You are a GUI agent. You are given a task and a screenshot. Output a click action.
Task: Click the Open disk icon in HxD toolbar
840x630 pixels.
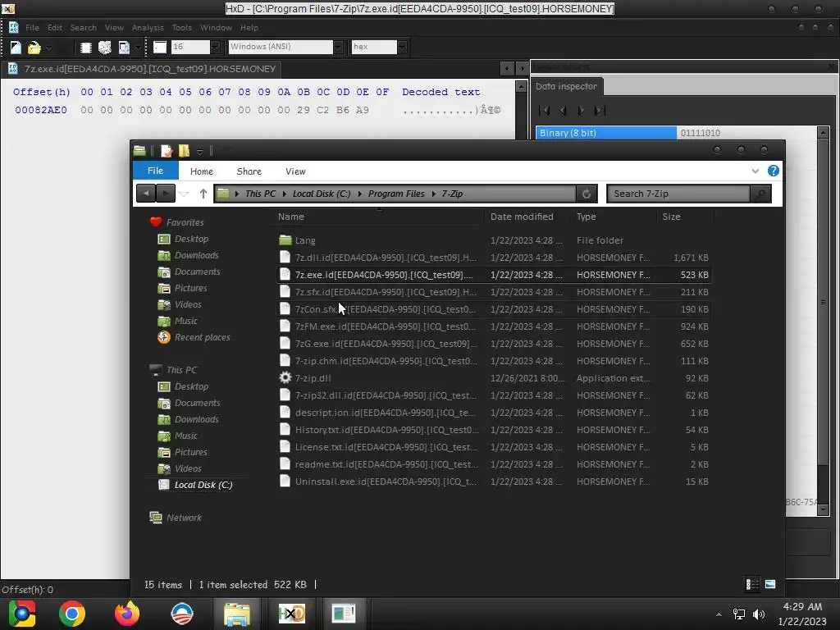105,47
